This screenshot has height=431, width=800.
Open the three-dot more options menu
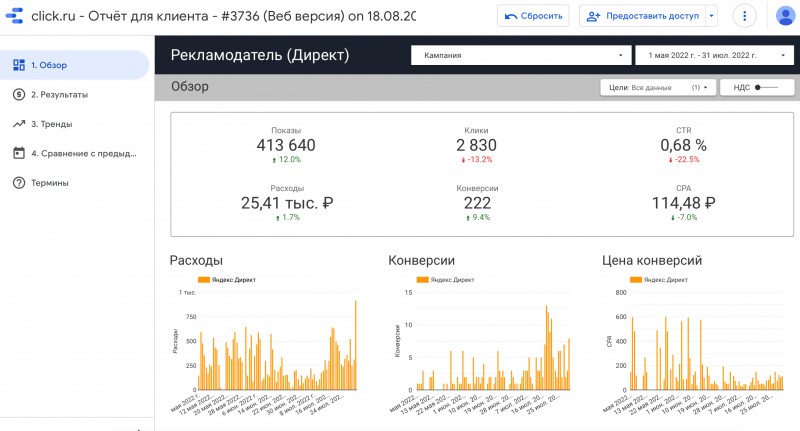click(x=745, y=16)
